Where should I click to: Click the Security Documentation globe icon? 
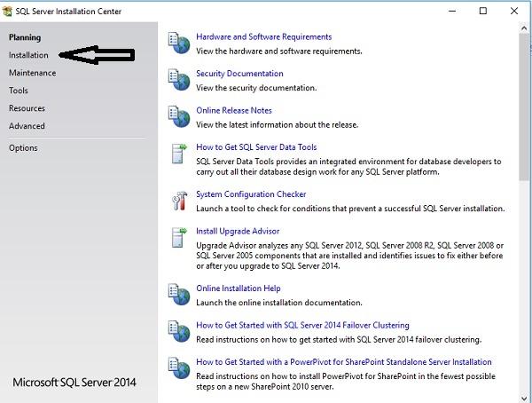(179, 79)
